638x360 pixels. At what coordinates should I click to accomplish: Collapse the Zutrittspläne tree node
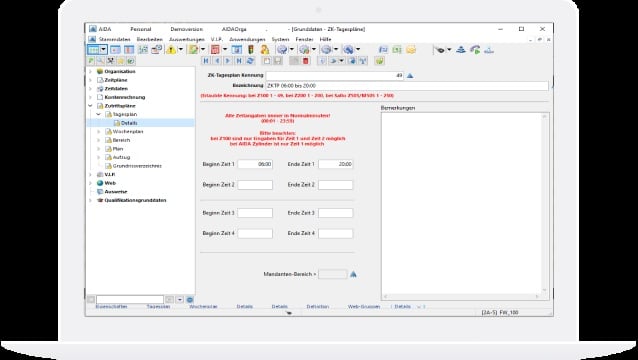click(x=91, y=106)
